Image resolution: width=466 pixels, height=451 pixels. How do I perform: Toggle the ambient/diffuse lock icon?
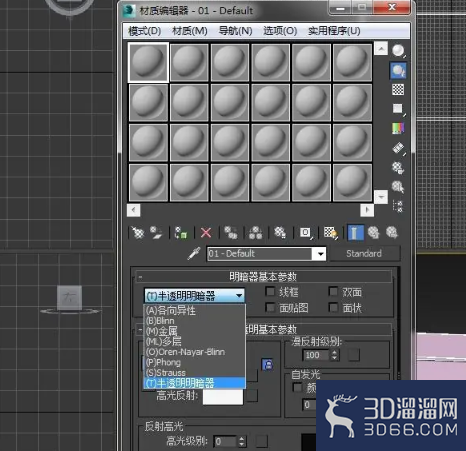[267, 364]
